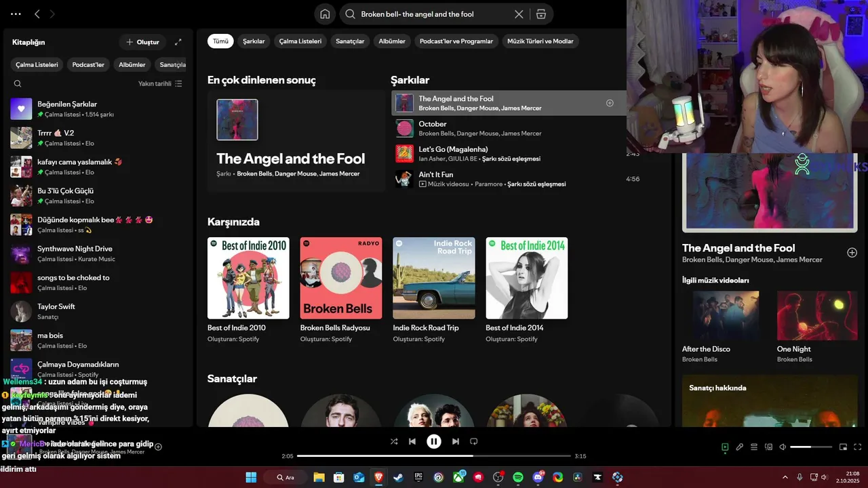Viewport: 868px width, 488px height.
Task: Skip to the next track
Action: 456,441
